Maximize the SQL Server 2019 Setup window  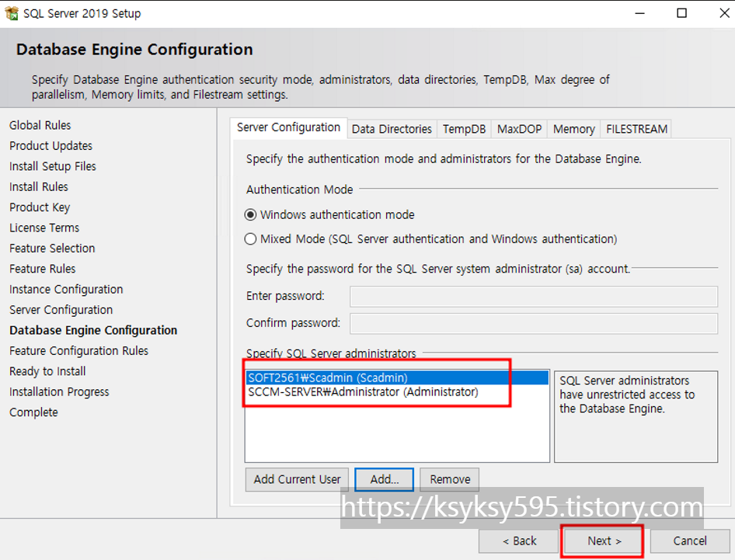point(682,13)
